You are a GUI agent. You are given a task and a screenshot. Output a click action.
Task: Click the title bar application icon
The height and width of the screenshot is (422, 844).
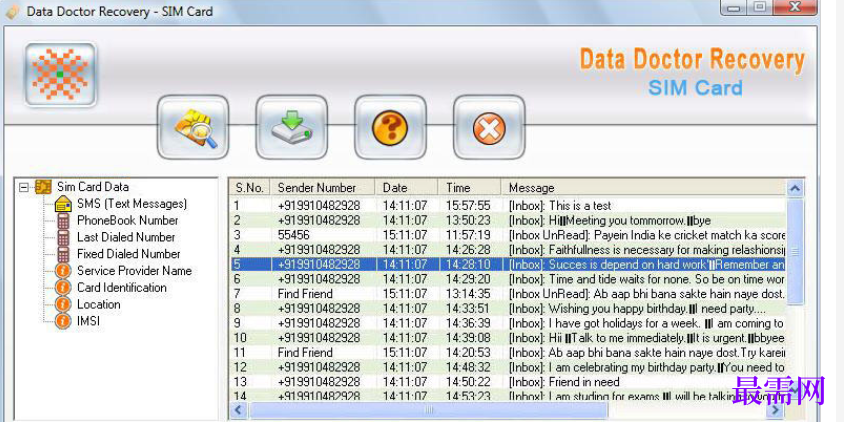(x=12, y=11)
